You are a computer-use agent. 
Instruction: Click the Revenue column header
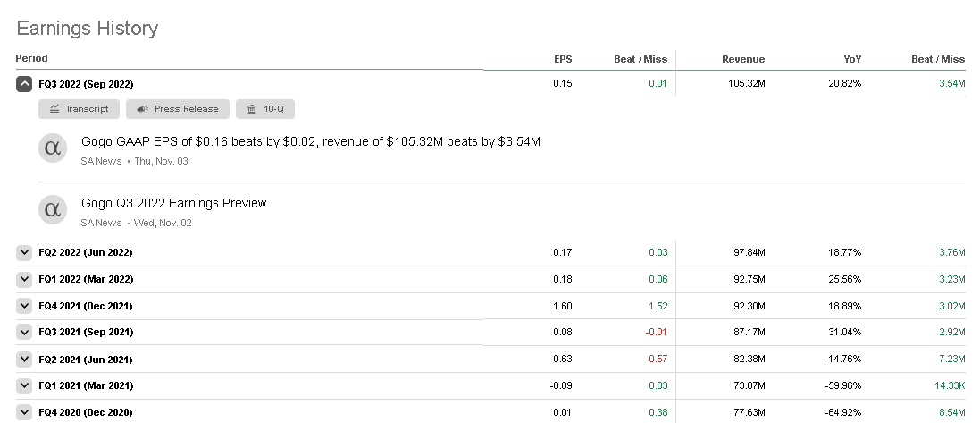743,59
